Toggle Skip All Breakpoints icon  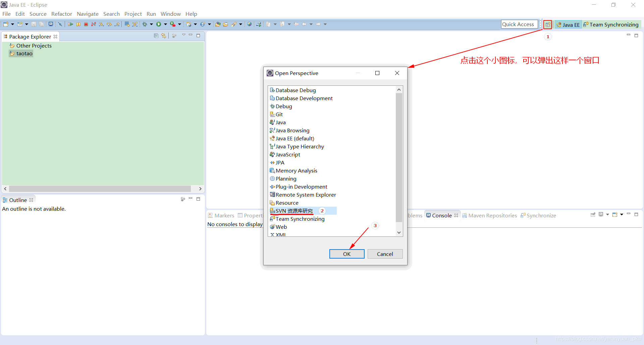[x=60, y=24]
